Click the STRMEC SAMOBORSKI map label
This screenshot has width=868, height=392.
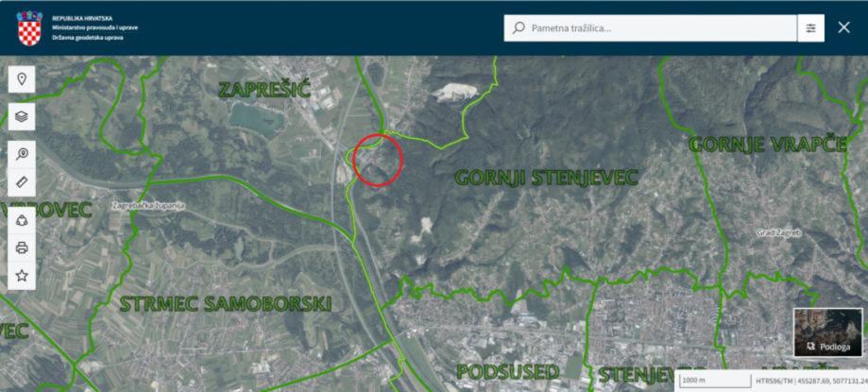(x=226, y=303)
